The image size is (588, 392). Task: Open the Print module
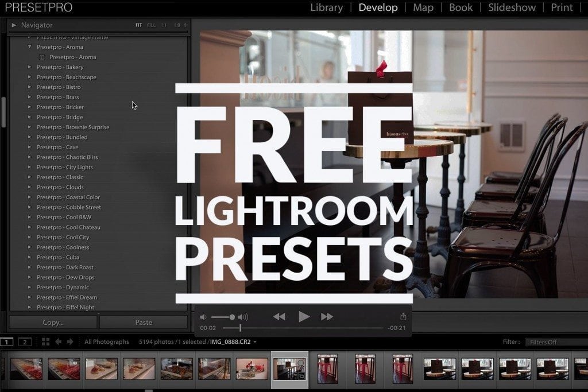(562, 7)
